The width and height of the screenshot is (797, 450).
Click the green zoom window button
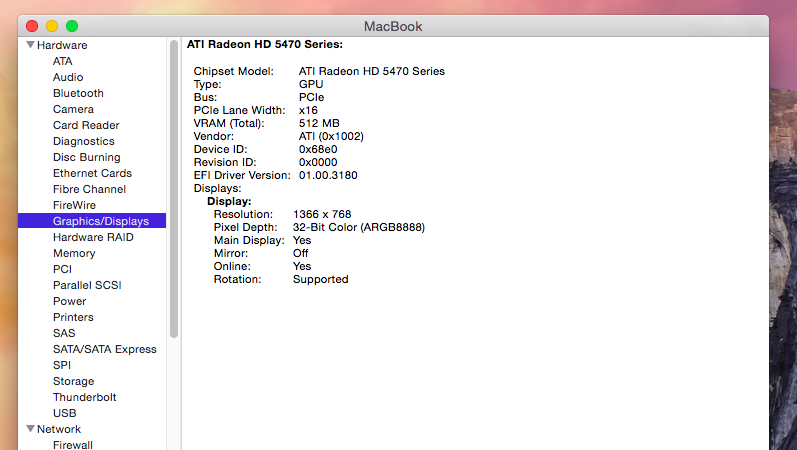pyautogui.click(x=72, y=25)
